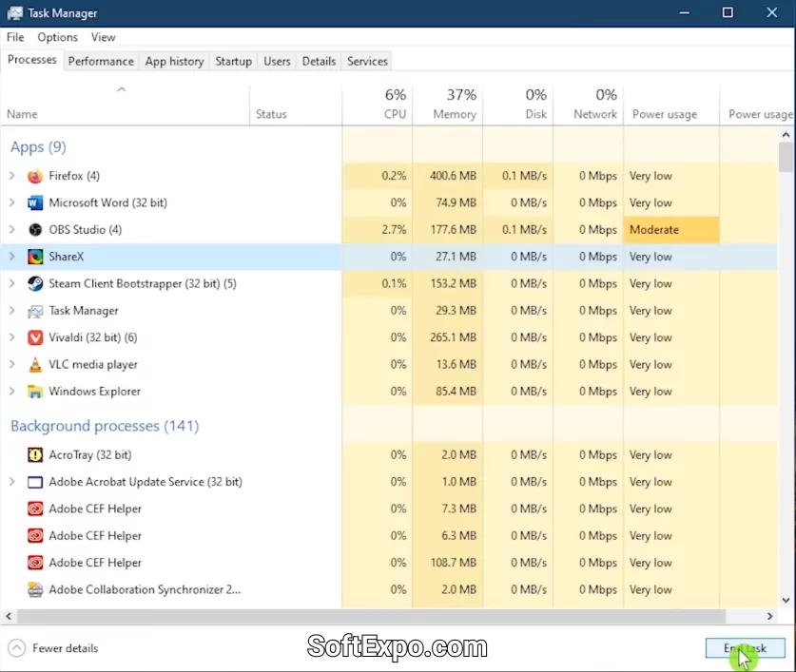
Task: Select the Firefox process icon
Action: pos(36,176)
